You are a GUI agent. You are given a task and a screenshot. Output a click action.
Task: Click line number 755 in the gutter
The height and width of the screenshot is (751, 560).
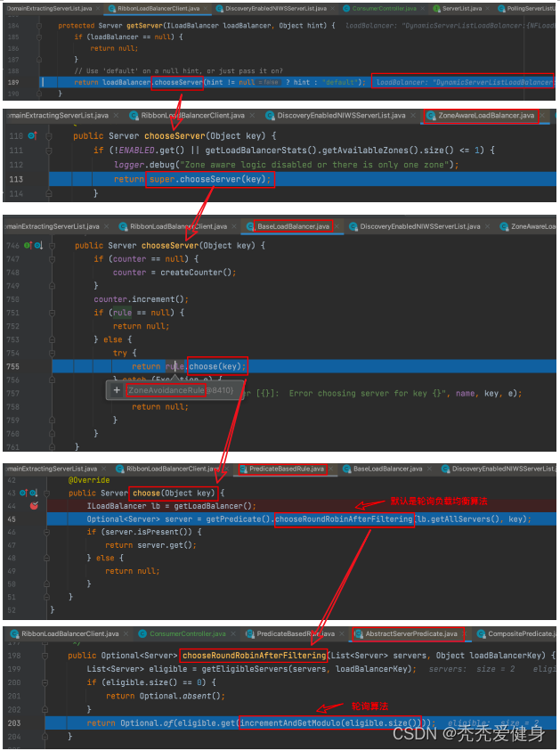pos(13,367)
